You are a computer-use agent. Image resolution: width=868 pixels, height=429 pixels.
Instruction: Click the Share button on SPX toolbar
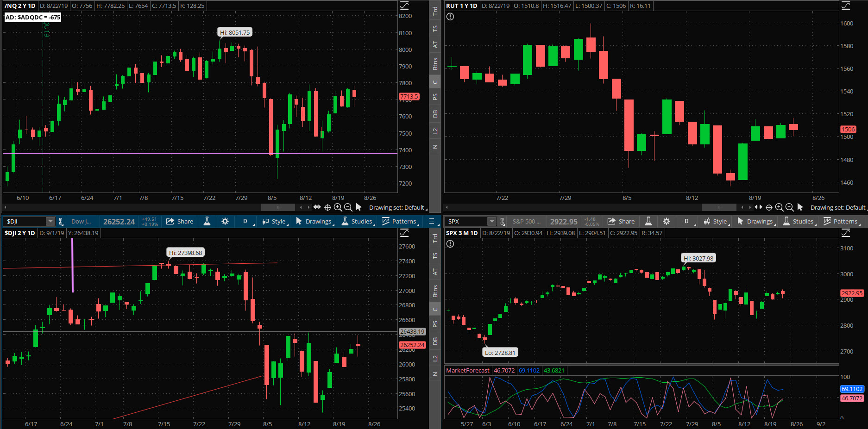(621, 221)
